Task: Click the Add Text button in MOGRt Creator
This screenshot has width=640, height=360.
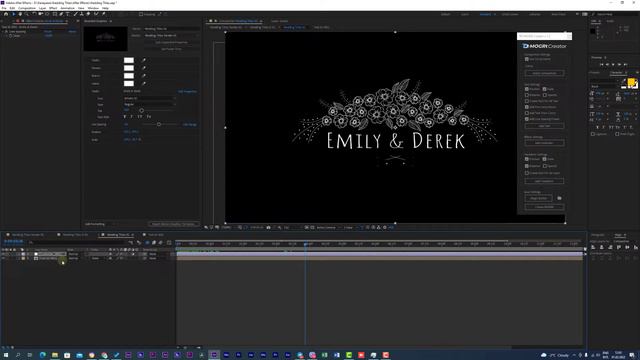Action: 544,126
